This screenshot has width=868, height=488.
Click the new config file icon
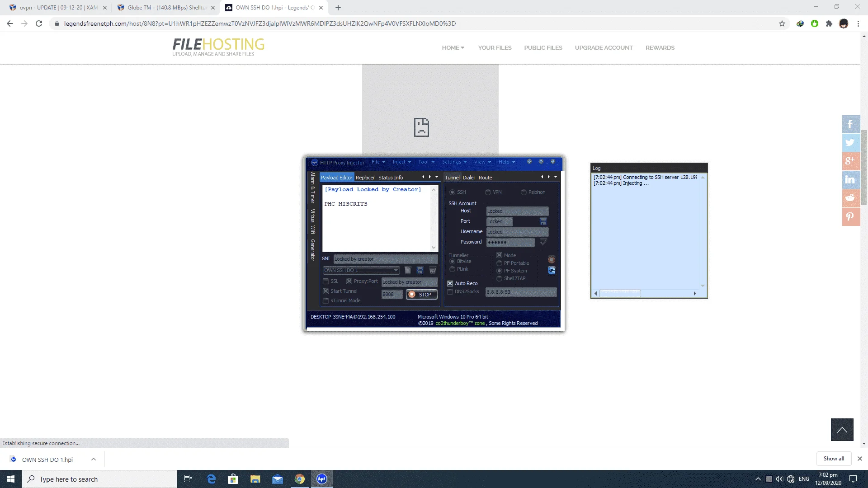coord(408,270)
